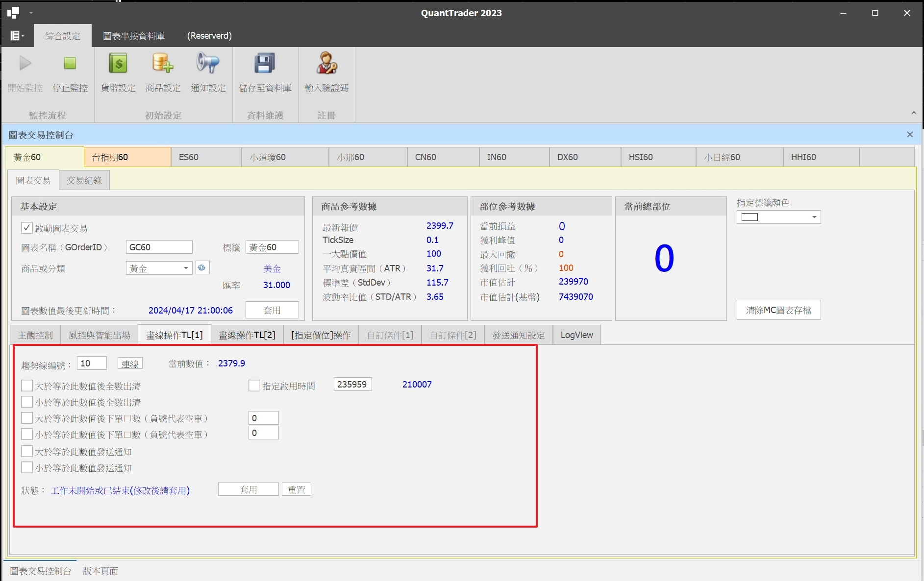Screen dimensions: 924x581
Task: Click the 清除MC圖表存檔 button
Action: tap(778, 310)
